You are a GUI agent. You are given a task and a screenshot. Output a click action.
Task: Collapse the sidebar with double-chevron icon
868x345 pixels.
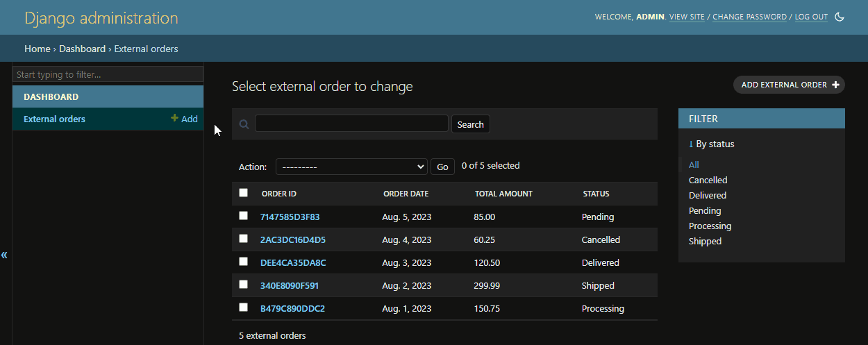coord(5,255)
